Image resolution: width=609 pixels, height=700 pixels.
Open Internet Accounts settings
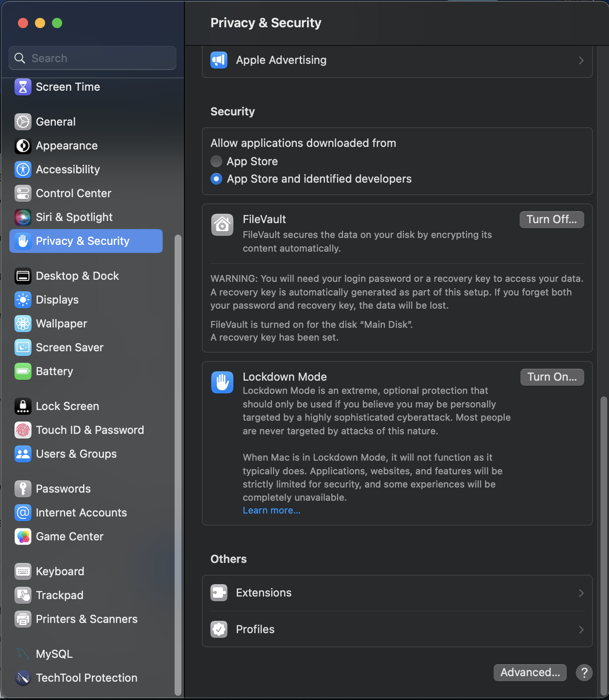pos(86,513)
